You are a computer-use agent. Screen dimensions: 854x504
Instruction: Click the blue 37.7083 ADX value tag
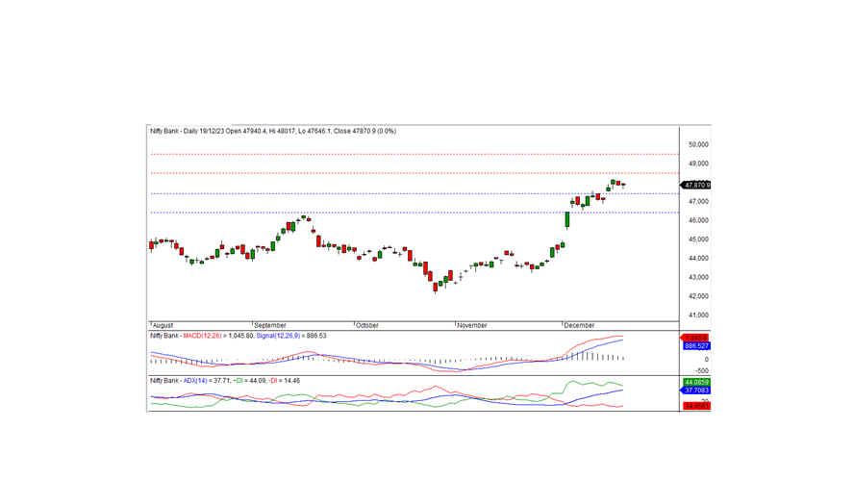(x=696, y=391)
